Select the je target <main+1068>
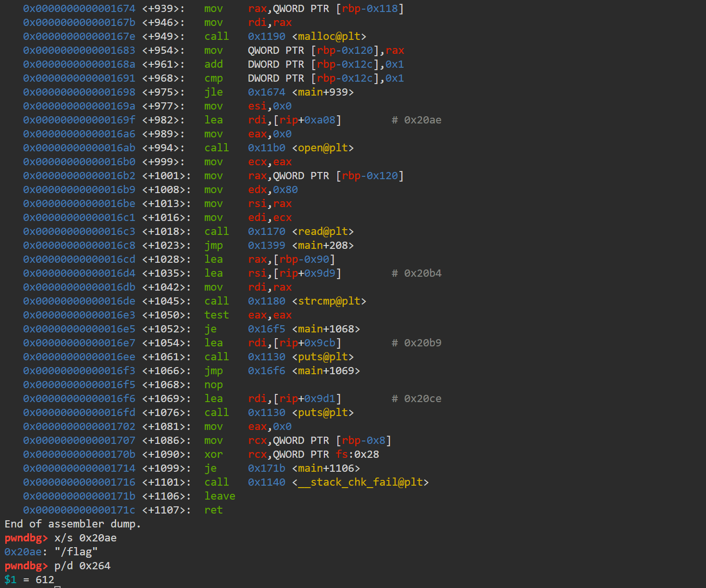This screenshot has height=588, width=706. point(326,329)
